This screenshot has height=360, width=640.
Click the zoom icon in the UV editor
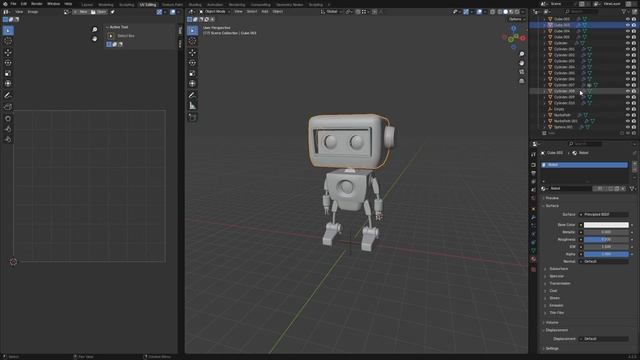coord(95,30)
